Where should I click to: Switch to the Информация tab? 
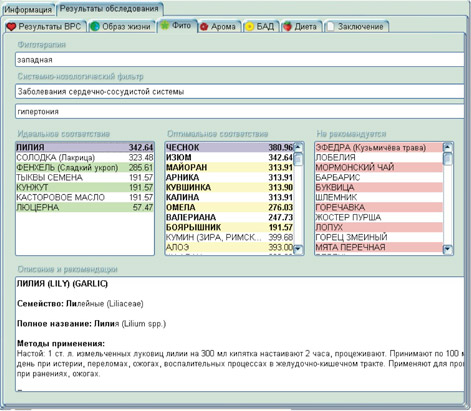pyautogui.click(x=28, y=10)
